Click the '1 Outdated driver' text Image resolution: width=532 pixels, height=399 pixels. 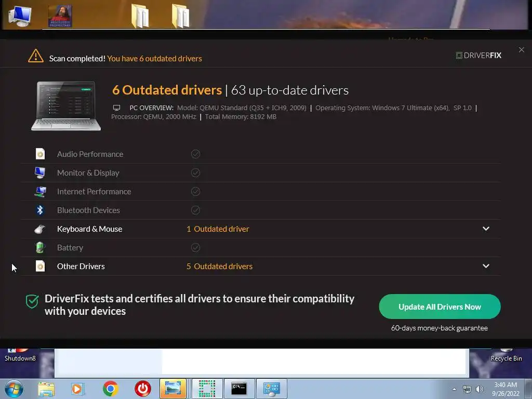point(218,229)
